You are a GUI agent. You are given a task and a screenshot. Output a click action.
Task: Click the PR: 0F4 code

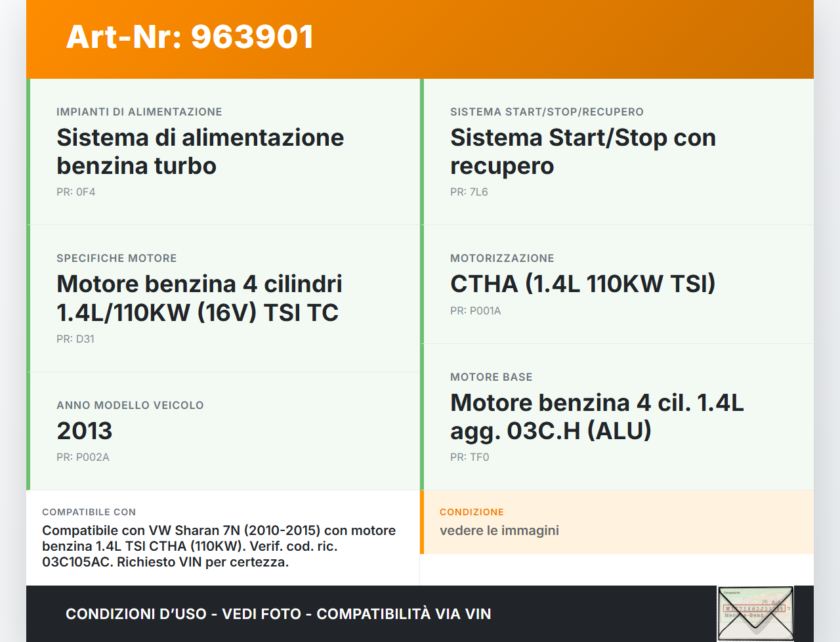pyautogui.click(x=76, y=192)
